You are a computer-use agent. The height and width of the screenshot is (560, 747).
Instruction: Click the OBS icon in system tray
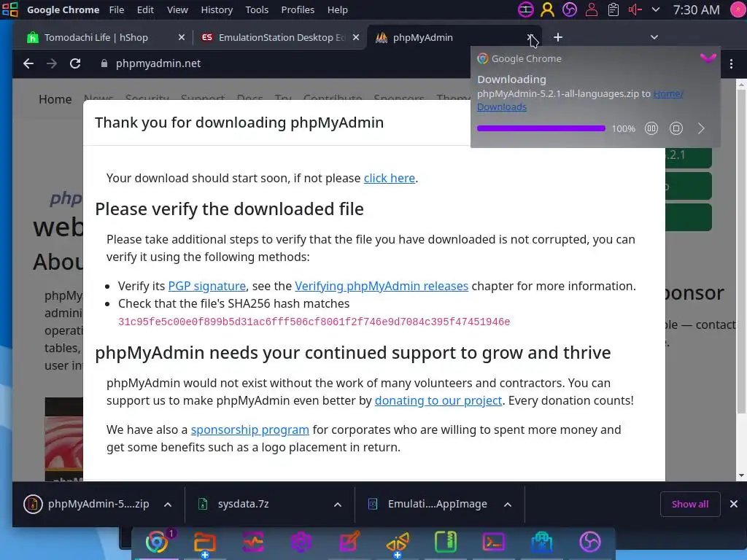[569, 9]
